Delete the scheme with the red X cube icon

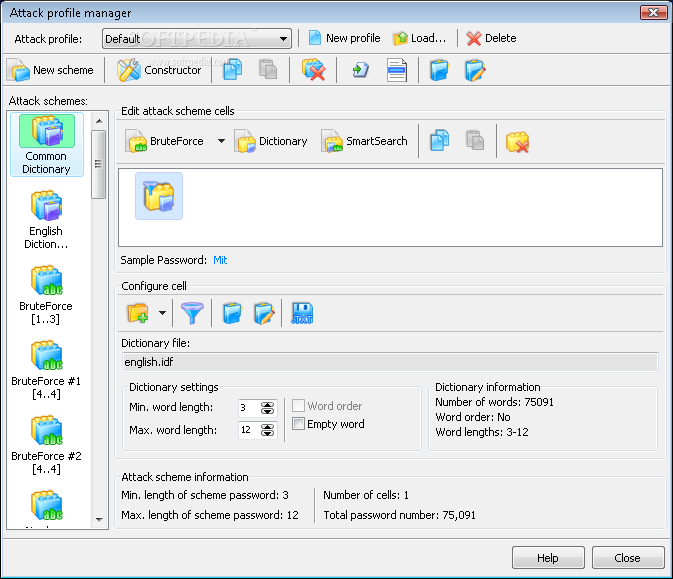[x=313, y=70]
